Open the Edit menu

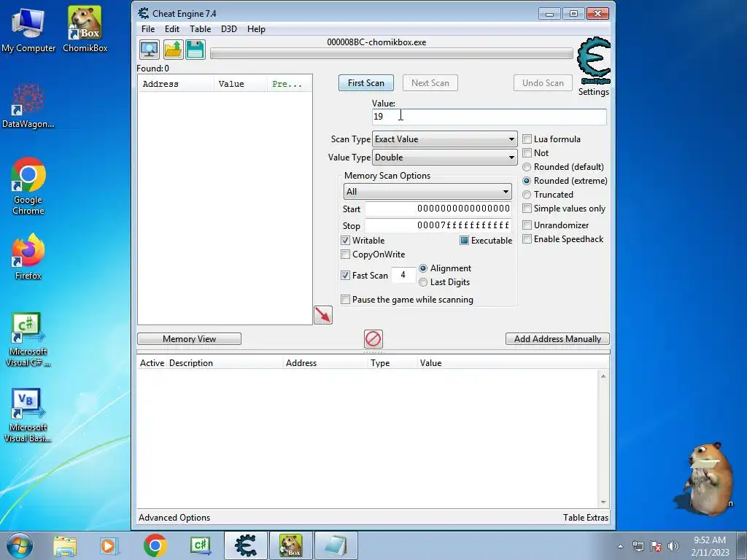pyautogui.click(x=172, y=29)
